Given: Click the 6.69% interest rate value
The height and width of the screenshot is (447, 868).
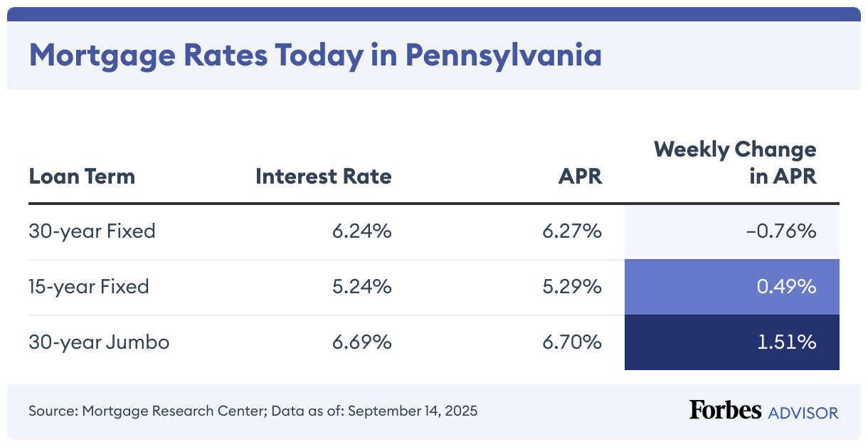Looking at the screenshot, I should pyautogui.click(x=361, y=342).
